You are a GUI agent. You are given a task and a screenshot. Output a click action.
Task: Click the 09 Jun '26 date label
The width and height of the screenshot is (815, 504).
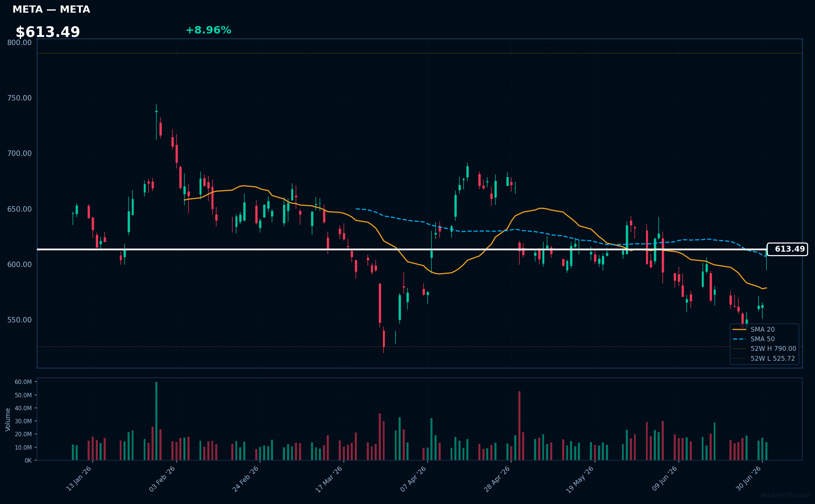point(664,479)
